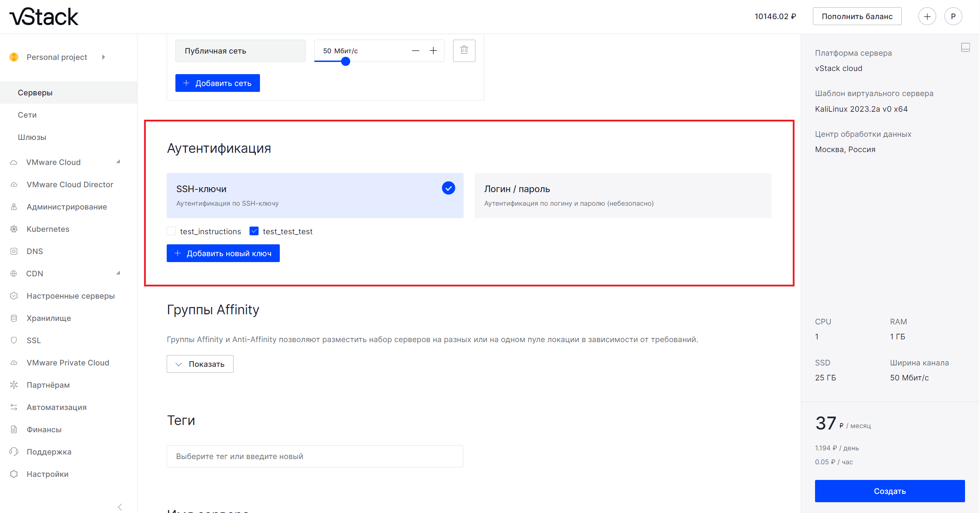Click the Kubernetes wheel icon
This screenshot has width=980, height=513.
(x=14, y=229)
